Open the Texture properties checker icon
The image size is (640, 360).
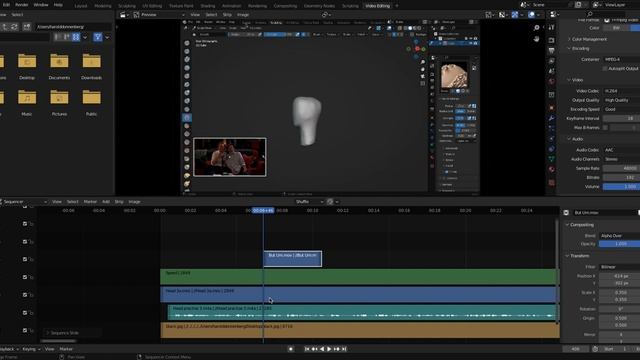tap(551, 182)
